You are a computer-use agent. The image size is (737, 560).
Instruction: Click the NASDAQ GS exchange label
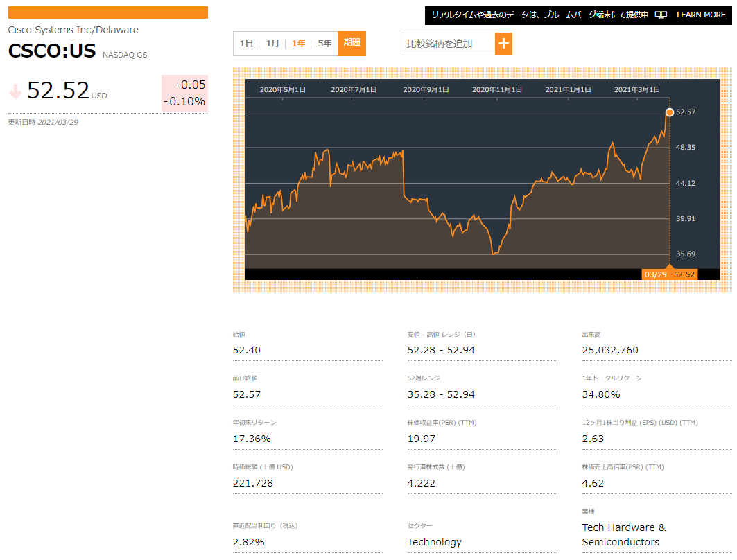pos(125,55)
